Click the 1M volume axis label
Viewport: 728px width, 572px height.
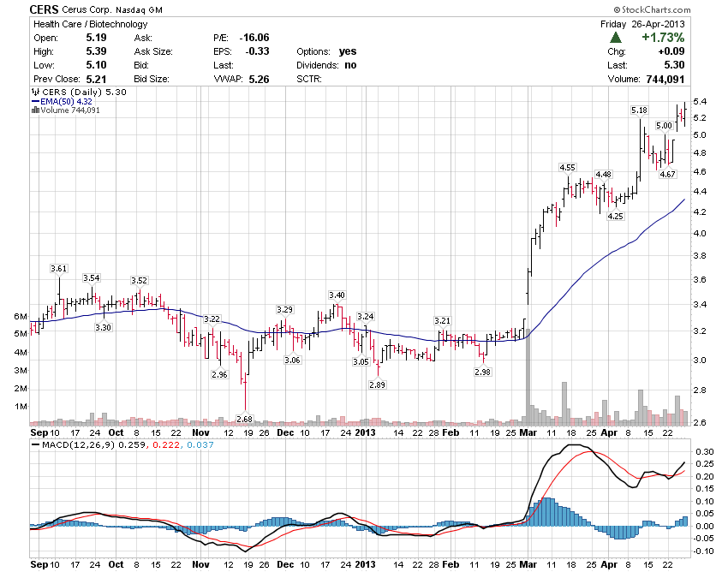click(x=21, y=406)
